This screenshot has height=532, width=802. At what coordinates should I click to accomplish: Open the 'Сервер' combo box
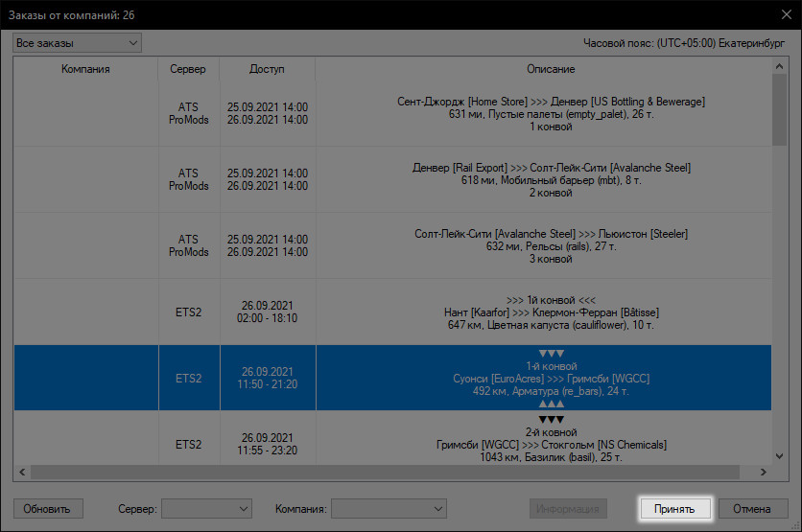[x=206, y=508]
